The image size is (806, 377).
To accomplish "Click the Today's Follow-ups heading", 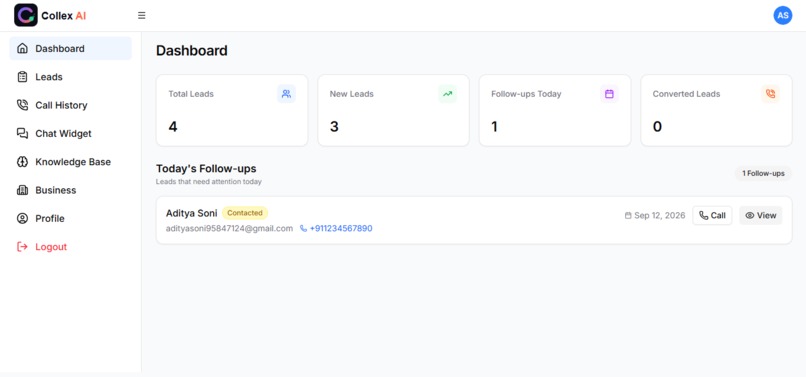I will [x=206, y=169].
